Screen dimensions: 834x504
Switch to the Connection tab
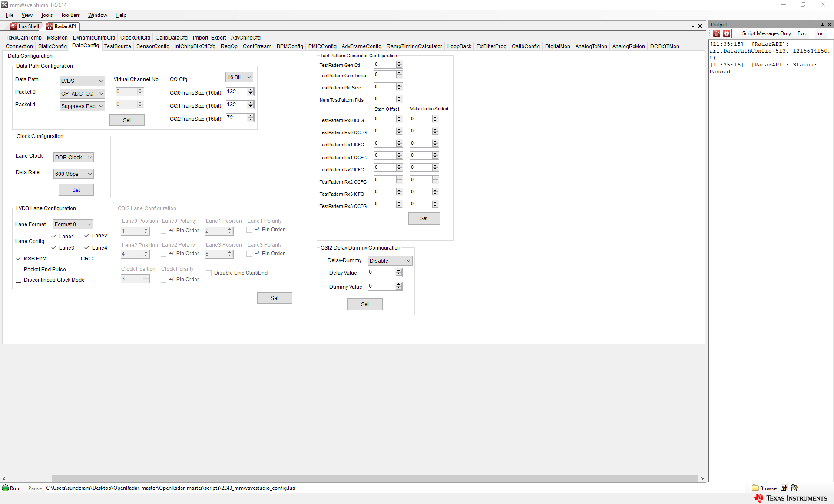pos(19,46)
